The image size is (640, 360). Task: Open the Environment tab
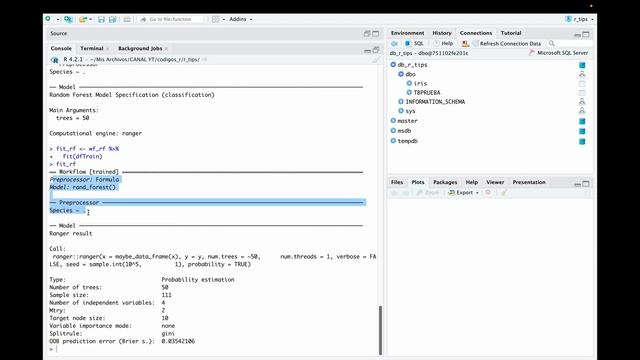point(407,33)
